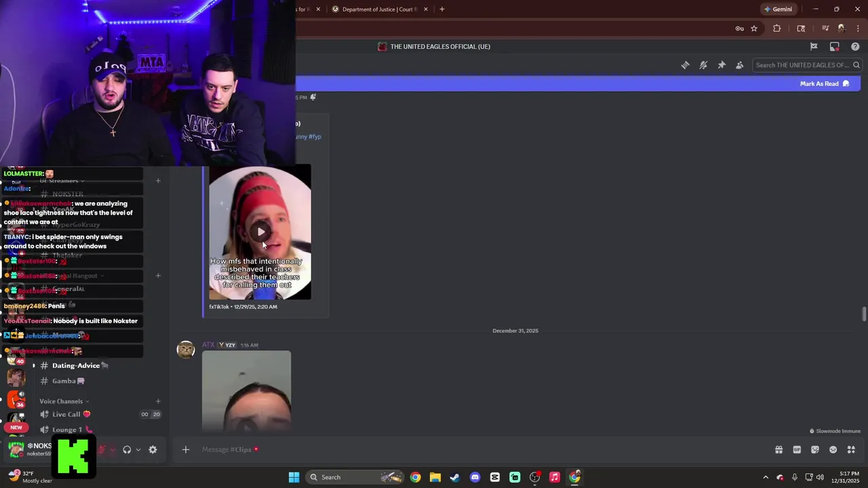Open CapCut from the taskbar
This screenshot has width=868, height=488.
495,477
